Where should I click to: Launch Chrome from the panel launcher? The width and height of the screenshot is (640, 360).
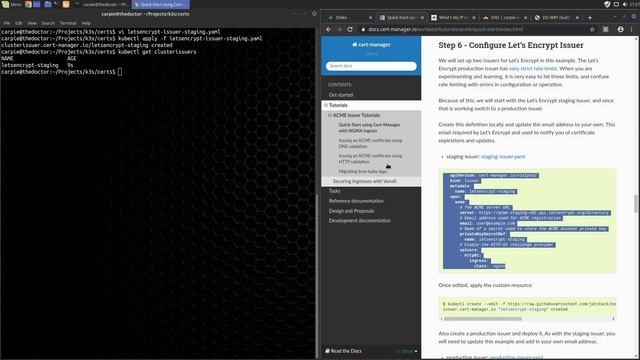(28, 4)
